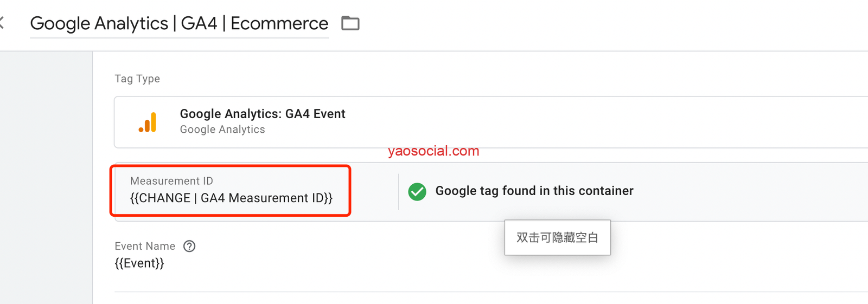Screen dimensions: 868x304
Task: Click the folder icon beside the tag name
Action: [350, 23]
